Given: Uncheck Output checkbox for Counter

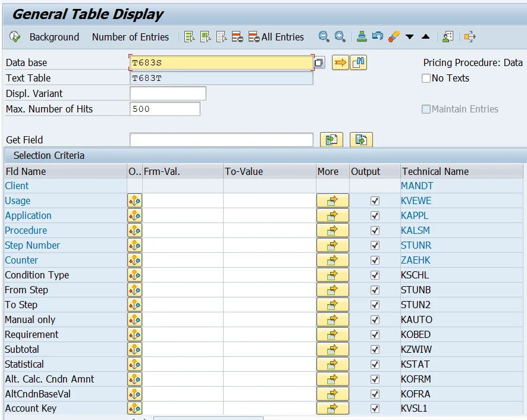Looking at the screenshot, I should click(375, 261).
